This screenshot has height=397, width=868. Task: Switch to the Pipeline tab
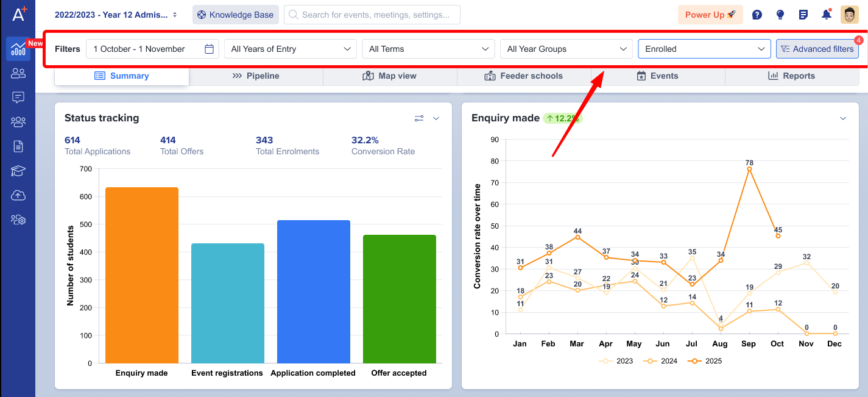coord(256,76)
